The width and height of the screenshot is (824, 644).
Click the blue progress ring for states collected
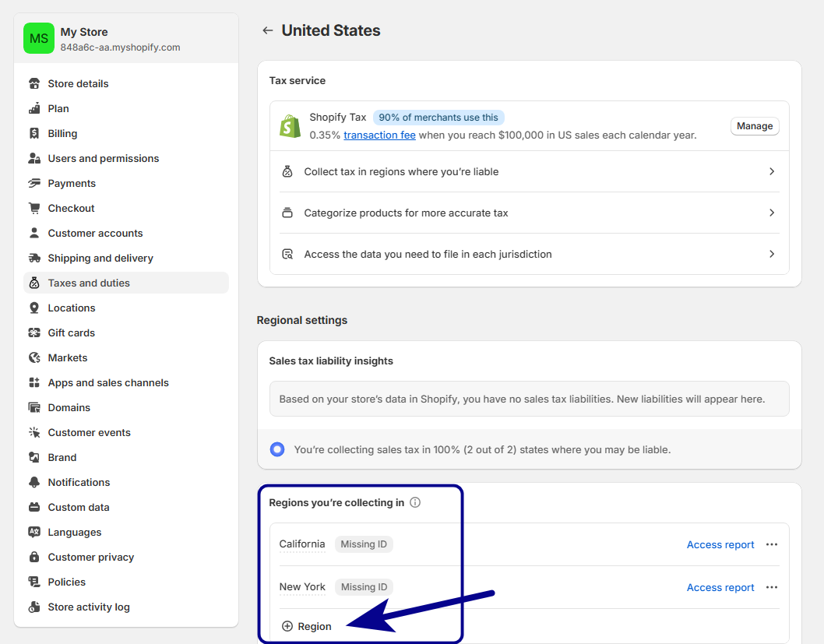(x=277, y=449)
